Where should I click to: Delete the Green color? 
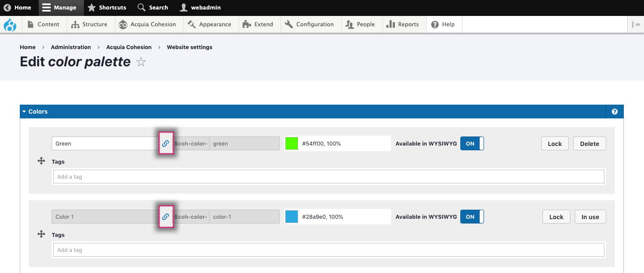pyautogui.click(x=589, y=143)
